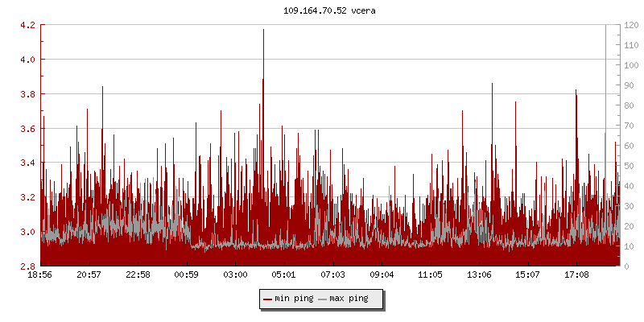The image size is (644, 322).
Task: Select the "min ping" legend label
Action: (293, 299)
